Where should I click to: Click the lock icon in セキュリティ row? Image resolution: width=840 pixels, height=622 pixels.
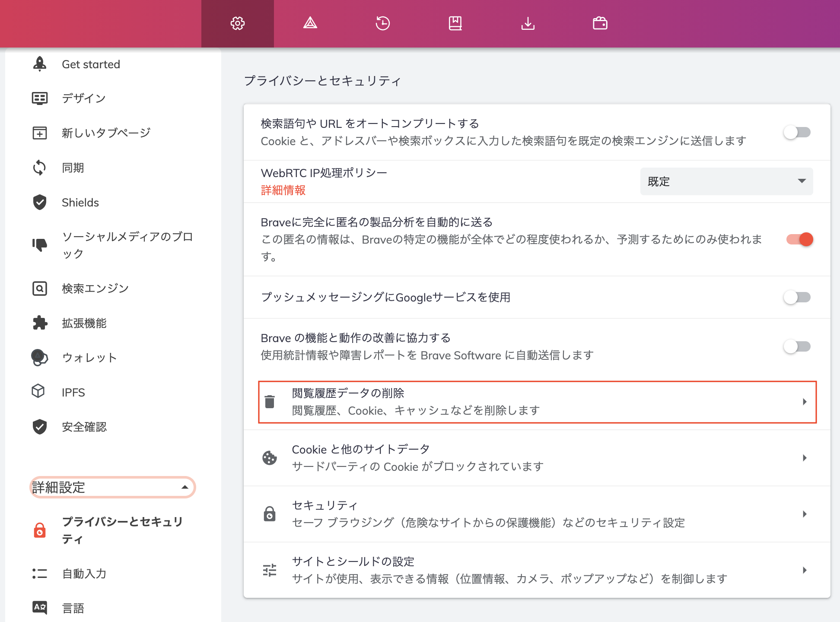[x=270, y=514]
